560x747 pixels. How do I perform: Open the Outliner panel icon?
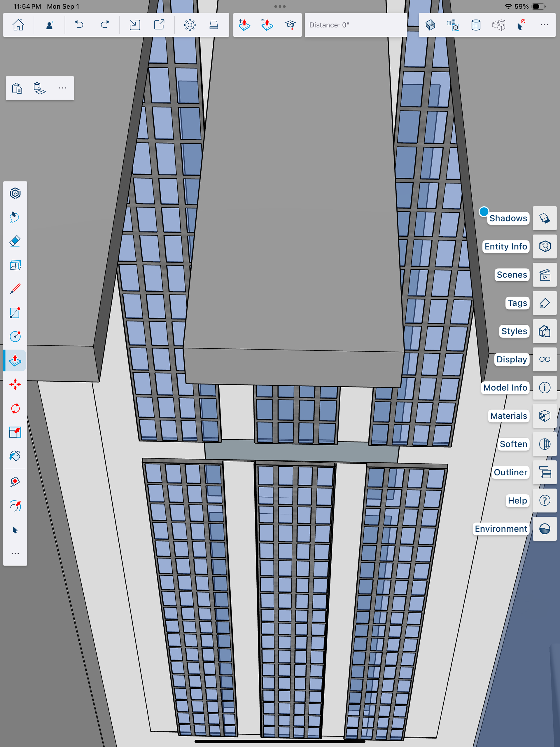545,472
